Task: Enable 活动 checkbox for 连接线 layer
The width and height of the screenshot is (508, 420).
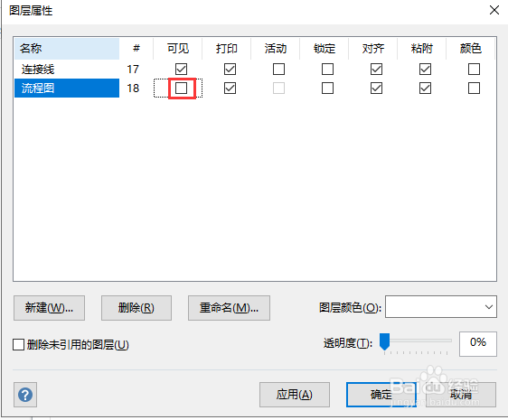Action: (278, 69)
